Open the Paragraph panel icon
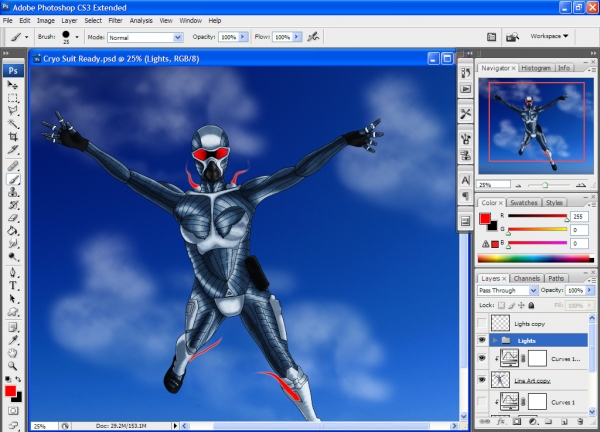 (x=465, y=196)
